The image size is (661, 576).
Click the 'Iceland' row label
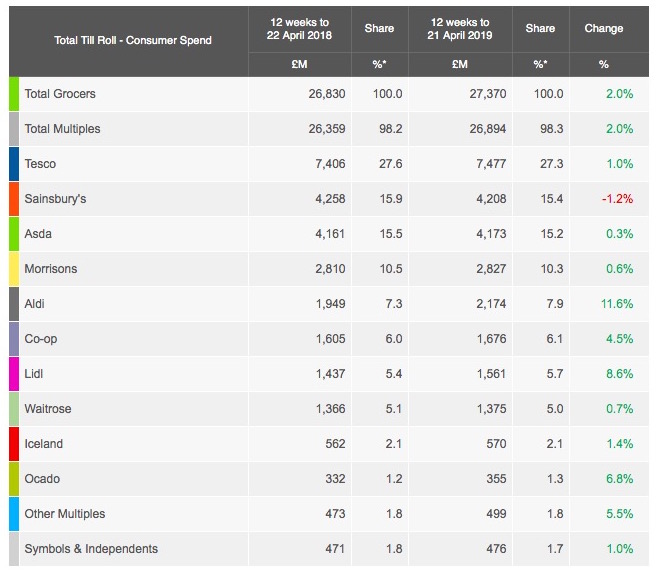click(43, 444)
